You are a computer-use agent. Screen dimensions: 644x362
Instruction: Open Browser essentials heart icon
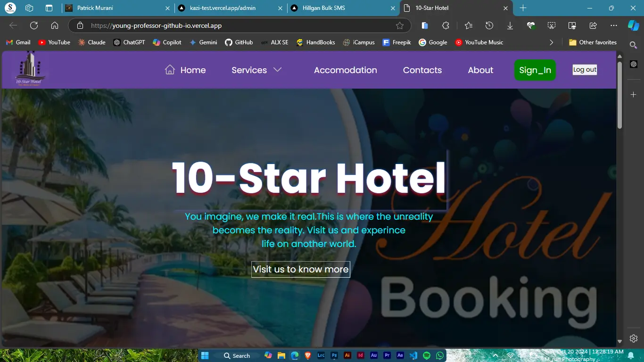[x=531, y=25]
